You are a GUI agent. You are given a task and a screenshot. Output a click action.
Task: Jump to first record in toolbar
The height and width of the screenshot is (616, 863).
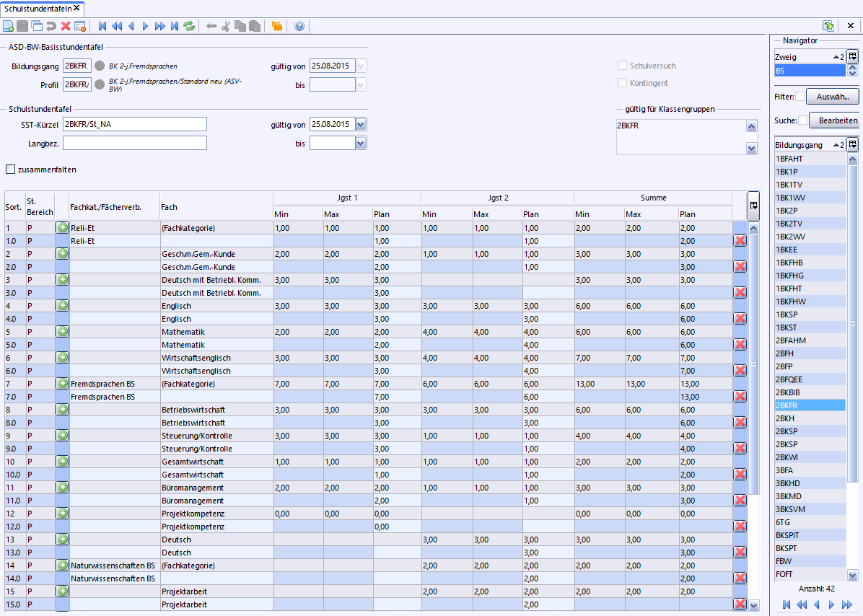pos(102,26)
